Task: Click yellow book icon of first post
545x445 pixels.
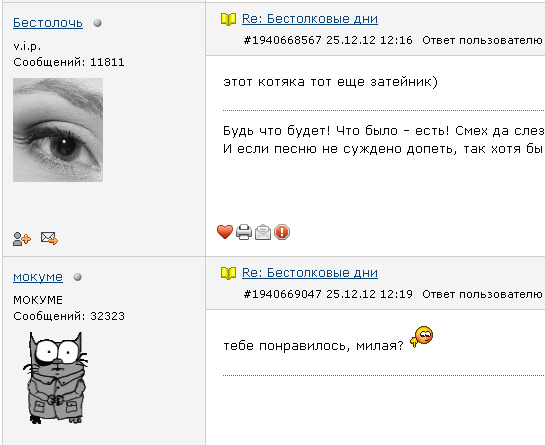Action: (x=228, y=19)
